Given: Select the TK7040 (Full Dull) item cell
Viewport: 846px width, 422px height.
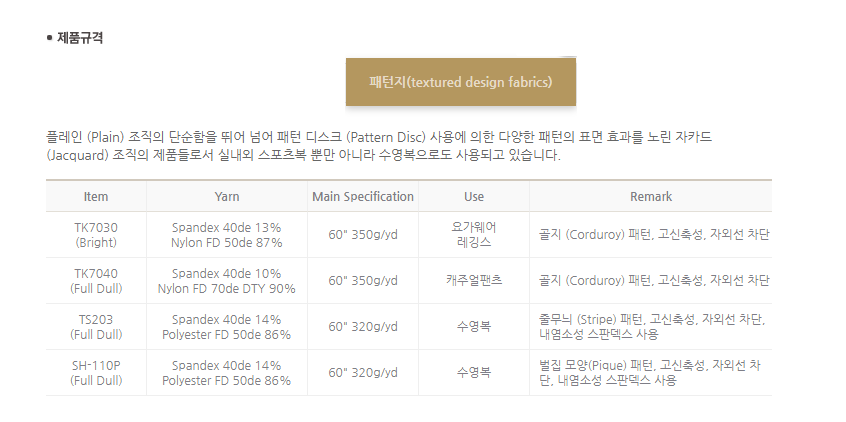Looking at the screenshot, I should coord(96,281).
